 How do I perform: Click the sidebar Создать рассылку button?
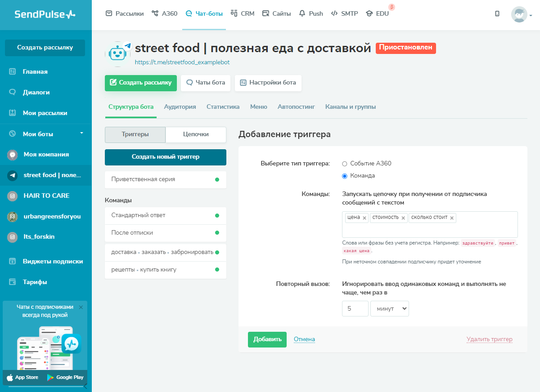click(45, 48)
